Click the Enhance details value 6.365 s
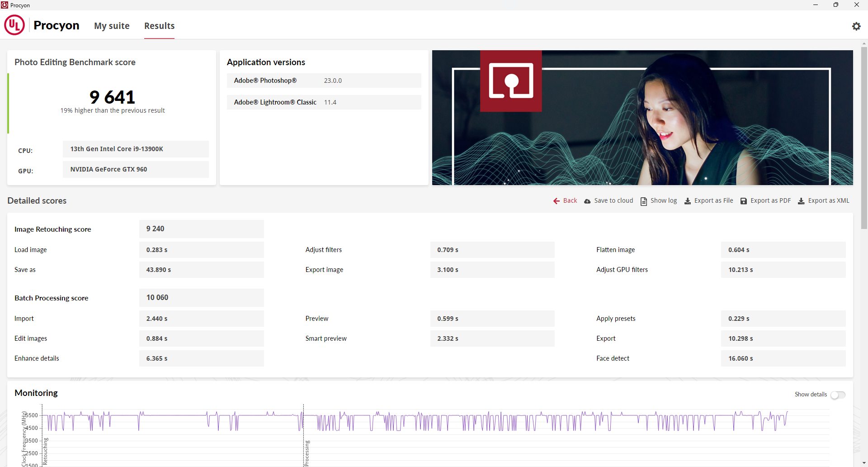This screenshot has height=467, width=868. click(201, 358)
